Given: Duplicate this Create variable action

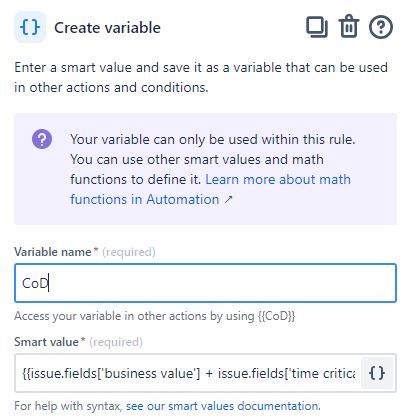Looking at the screenshot, I should [317, 27].
